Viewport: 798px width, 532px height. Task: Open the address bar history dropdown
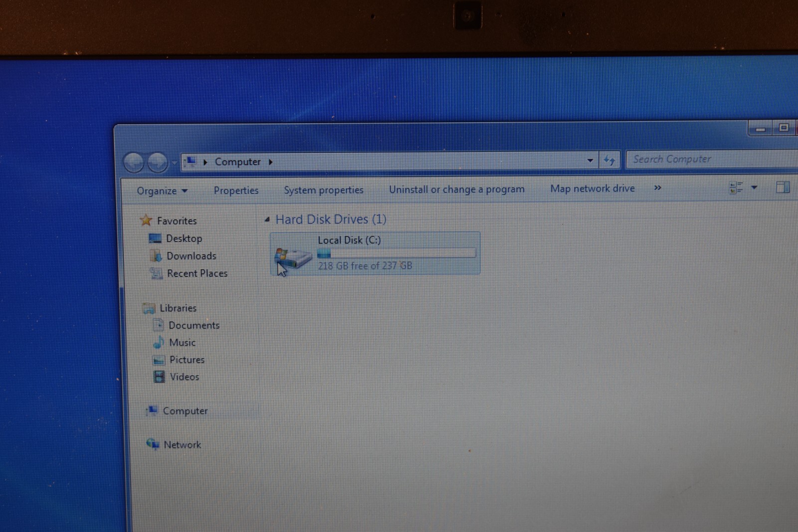590,160
